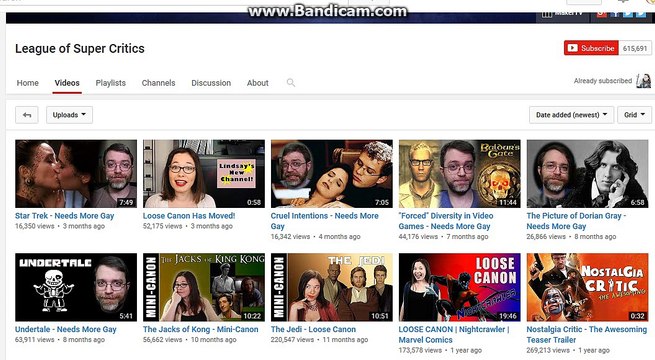Click the 0:32 duration badge
655x360 pixels.
[x=637, y=316]
